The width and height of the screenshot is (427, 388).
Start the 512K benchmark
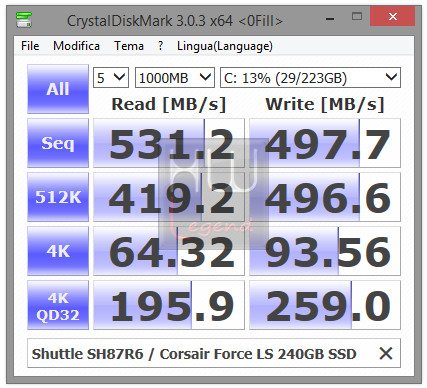pyautogui.click(x=58, y=197)
